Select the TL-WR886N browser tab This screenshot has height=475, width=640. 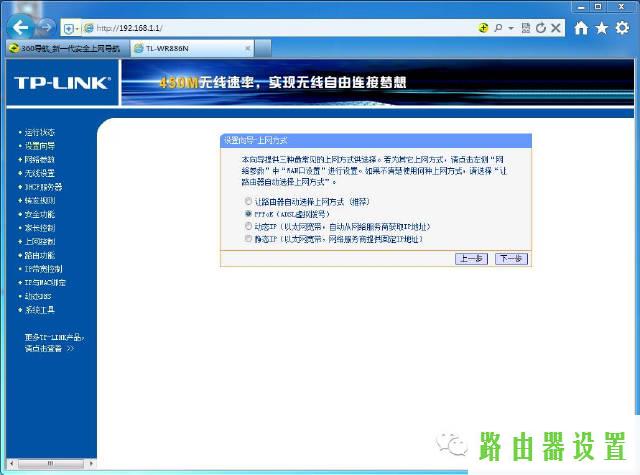(192, 48)
